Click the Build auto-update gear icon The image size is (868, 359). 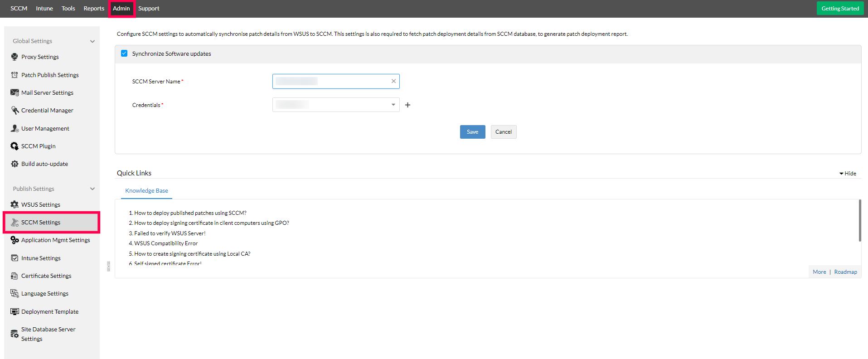point(15,164)
